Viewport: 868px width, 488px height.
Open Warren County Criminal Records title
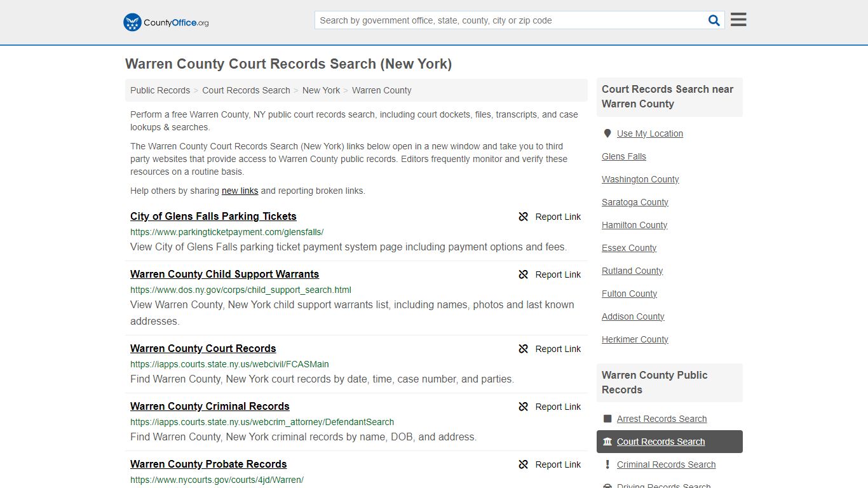[x=210, y=406]
